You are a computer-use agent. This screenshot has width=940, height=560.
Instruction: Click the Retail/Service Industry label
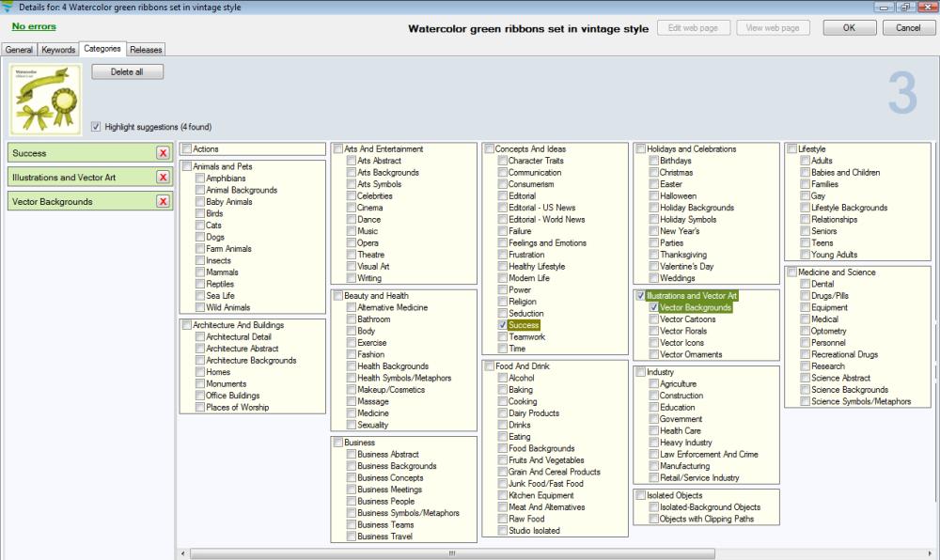click(x=699, y=477)
